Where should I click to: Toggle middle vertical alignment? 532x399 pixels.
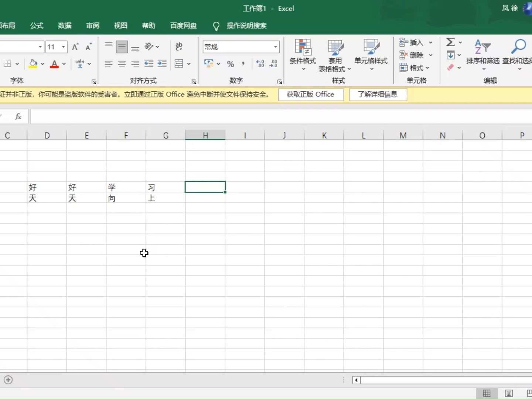(x=122, y=47)
